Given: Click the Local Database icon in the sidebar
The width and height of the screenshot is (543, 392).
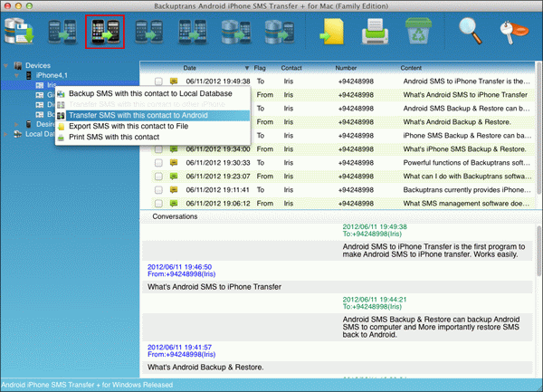Looking at the screenshot, I should tap(18, 134).
